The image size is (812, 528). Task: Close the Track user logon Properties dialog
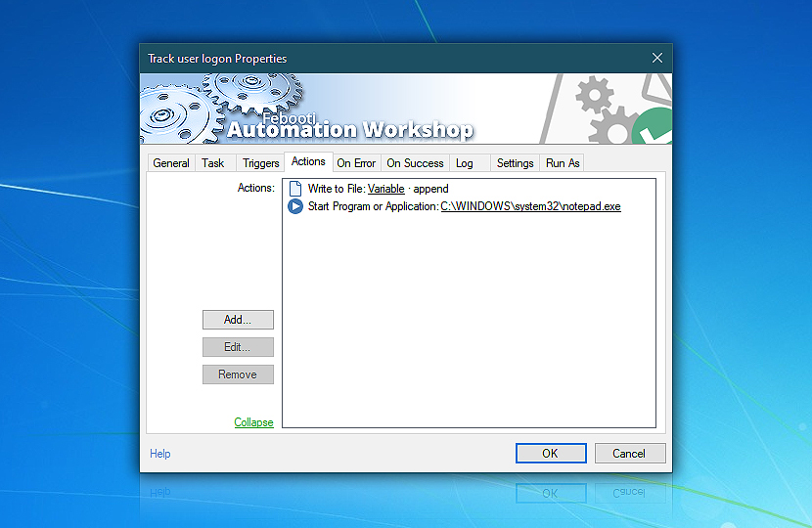point(657,58)
